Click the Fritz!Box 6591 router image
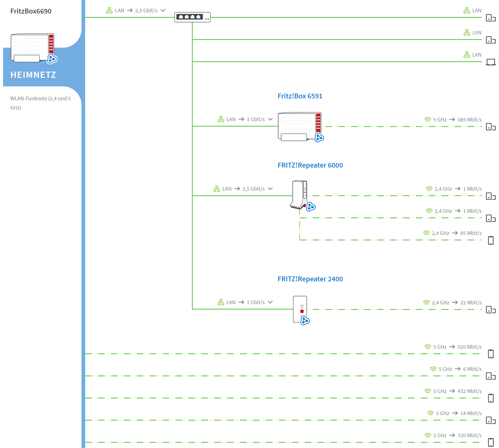Viewport: 499px width, 448px height. click(x=300, y=126)
